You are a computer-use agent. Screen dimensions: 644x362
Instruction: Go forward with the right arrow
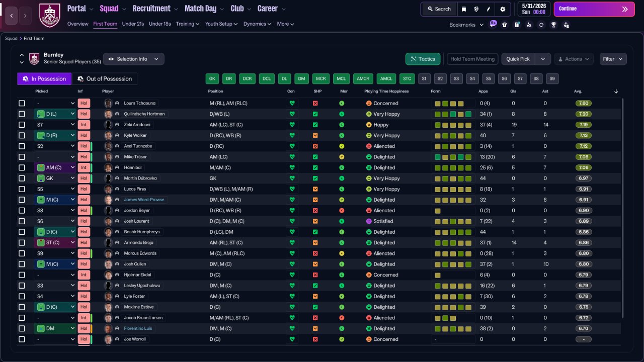click(26, 16)
